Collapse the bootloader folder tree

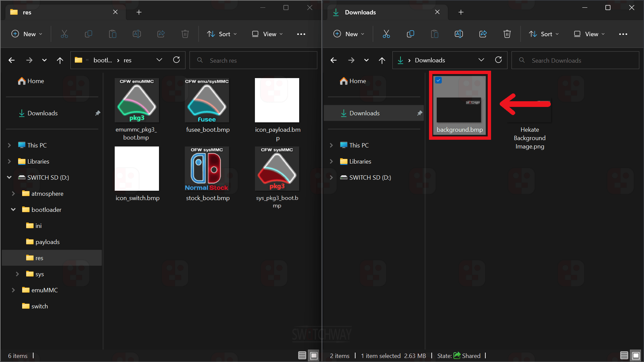pos(13,209)
